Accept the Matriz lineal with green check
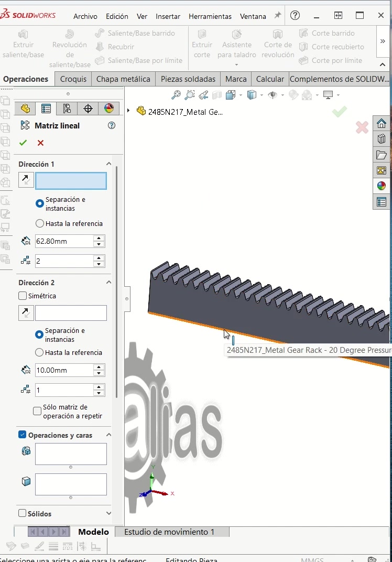 (x=23, y=143)
